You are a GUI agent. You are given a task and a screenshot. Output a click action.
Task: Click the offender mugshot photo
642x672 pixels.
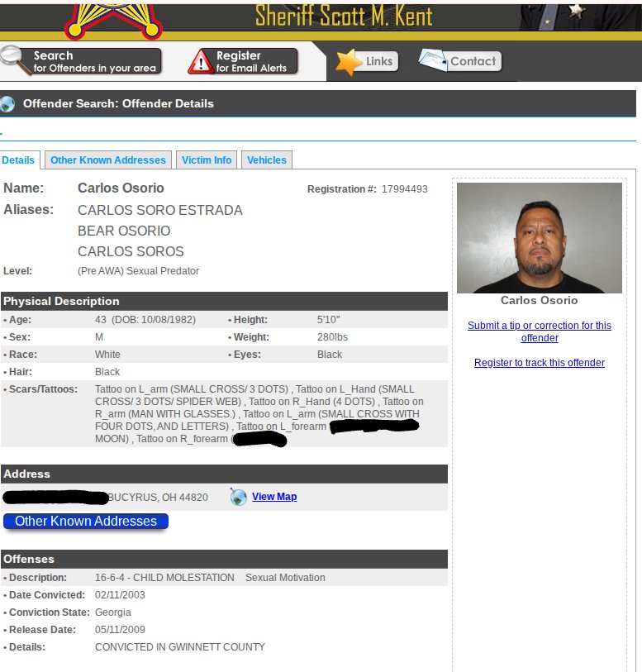pyautogui.click(x=540, y=238)
